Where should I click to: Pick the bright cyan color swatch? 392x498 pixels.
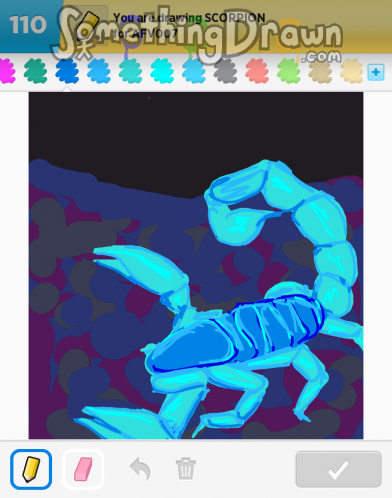tap(162, 71)
